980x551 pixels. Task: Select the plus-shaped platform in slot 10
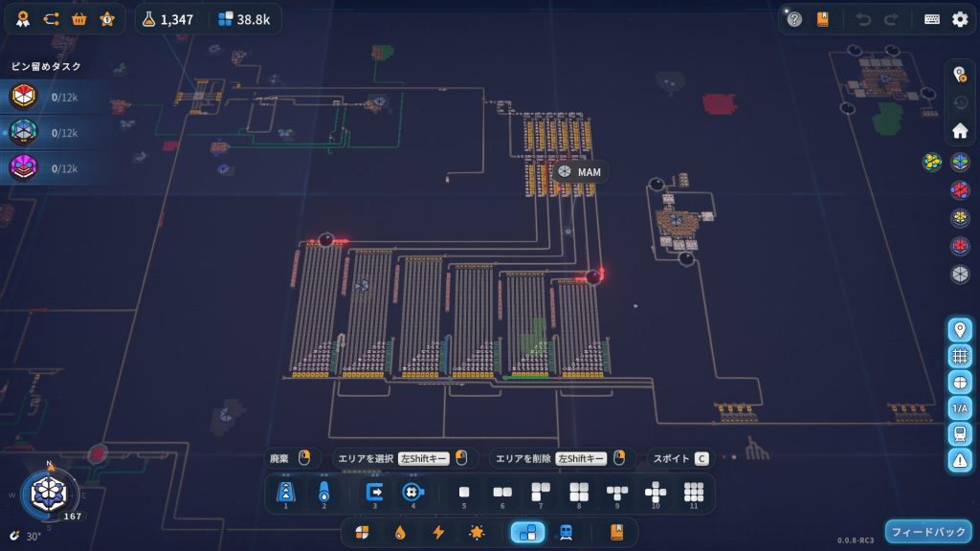pos(656,492)
